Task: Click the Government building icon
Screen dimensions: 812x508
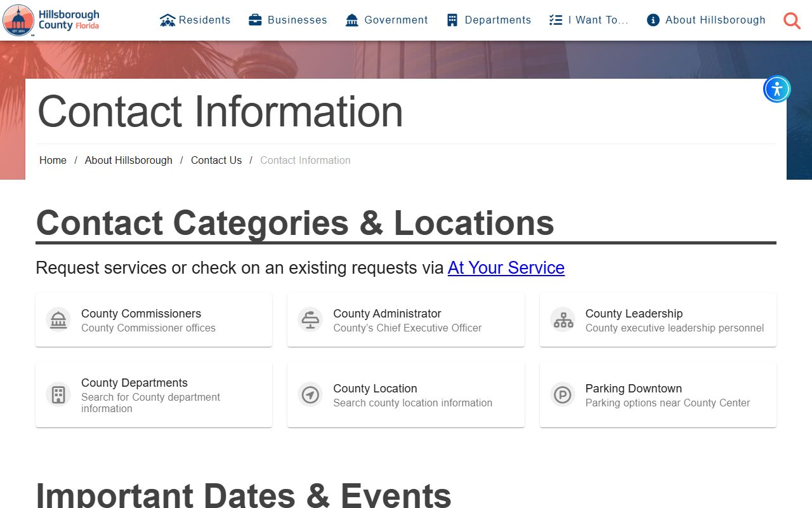Action: click(x=352, y=20)
